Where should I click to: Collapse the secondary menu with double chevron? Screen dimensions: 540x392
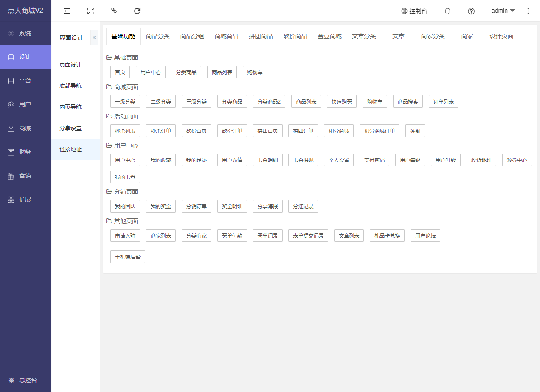click(94, 38)
